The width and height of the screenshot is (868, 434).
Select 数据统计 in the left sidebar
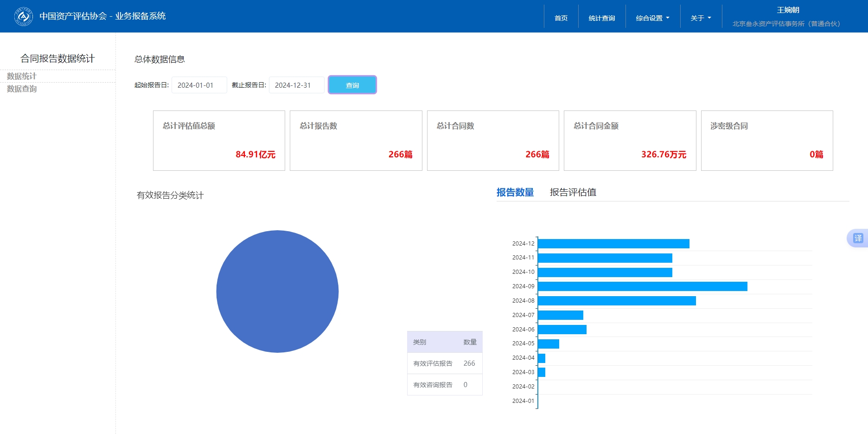click(x=22, y=76)
